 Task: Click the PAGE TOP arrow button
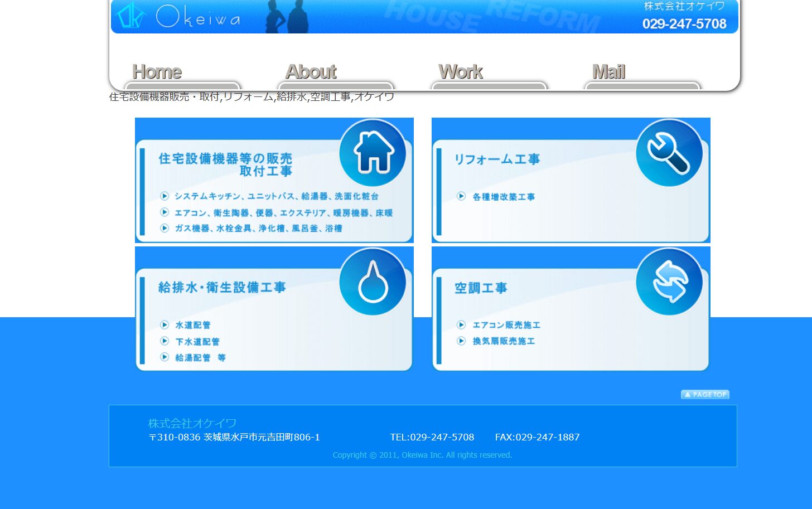point(705,394)
